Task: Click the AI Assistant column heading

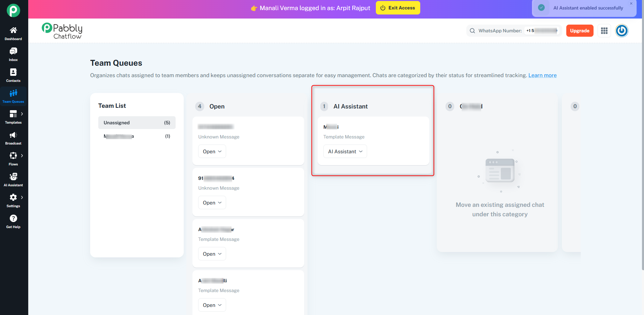Action: coord(351,106)
